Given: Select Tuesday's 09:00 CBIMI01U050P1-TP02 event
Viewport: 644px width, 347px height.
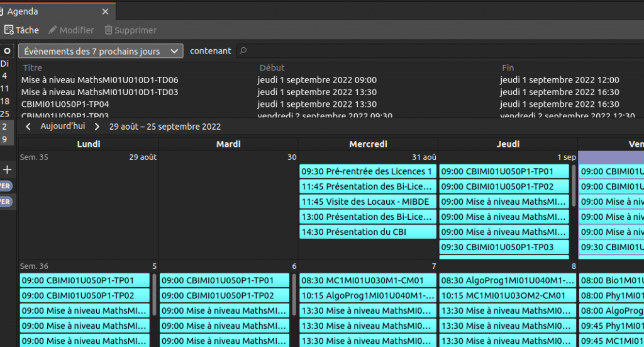Looking at the screenshot, I should [225, 295].
